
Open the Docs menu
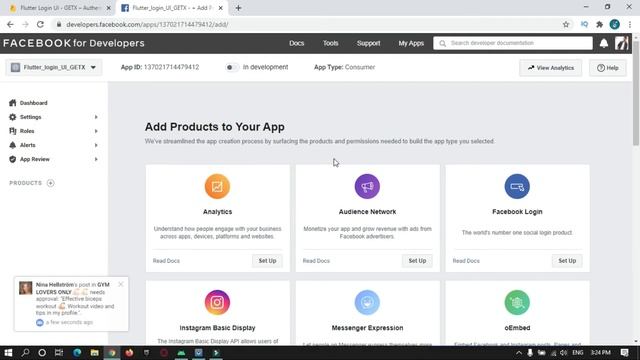(297, 43)
